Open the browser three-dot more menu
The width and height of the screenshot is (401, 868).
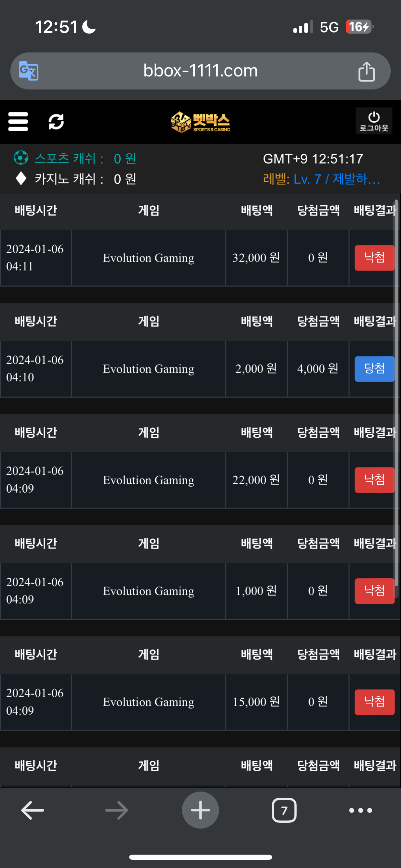pyautogui.click(x=361, y=810)
